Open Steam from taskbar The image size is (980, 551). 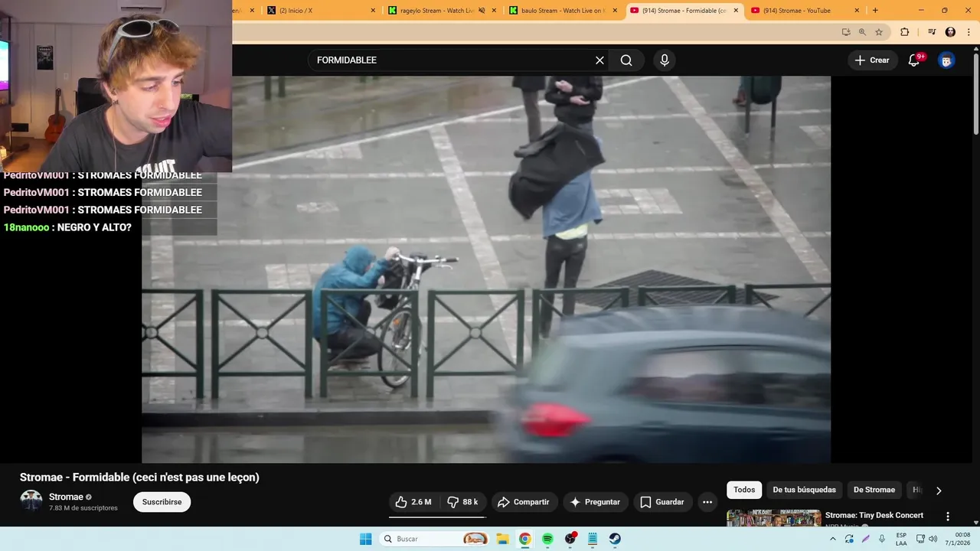(x=615, y=539)
